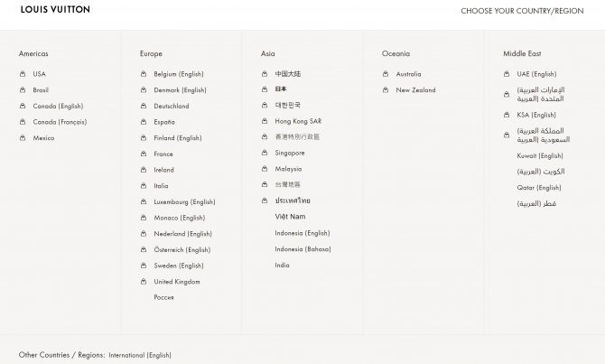605x364 pixels.
Task: Click the bag icon beside New Zealand
Action: tap(386, 90)
